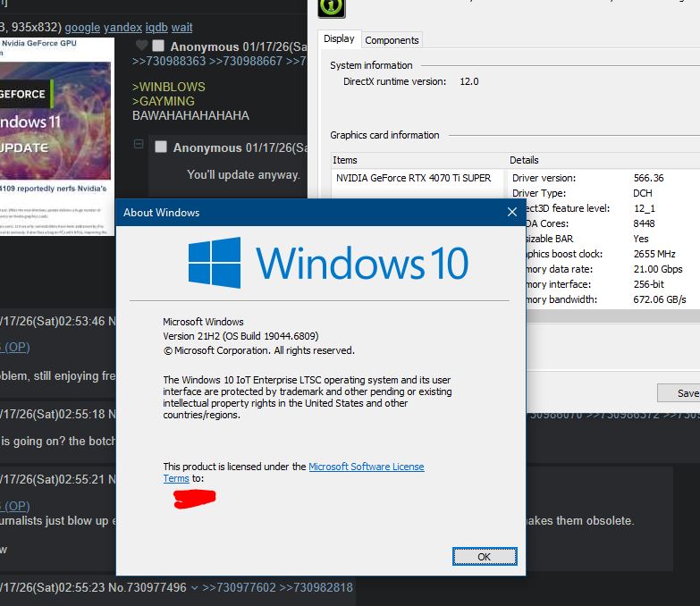Open the Microsoft Software License link

(366, 467)
